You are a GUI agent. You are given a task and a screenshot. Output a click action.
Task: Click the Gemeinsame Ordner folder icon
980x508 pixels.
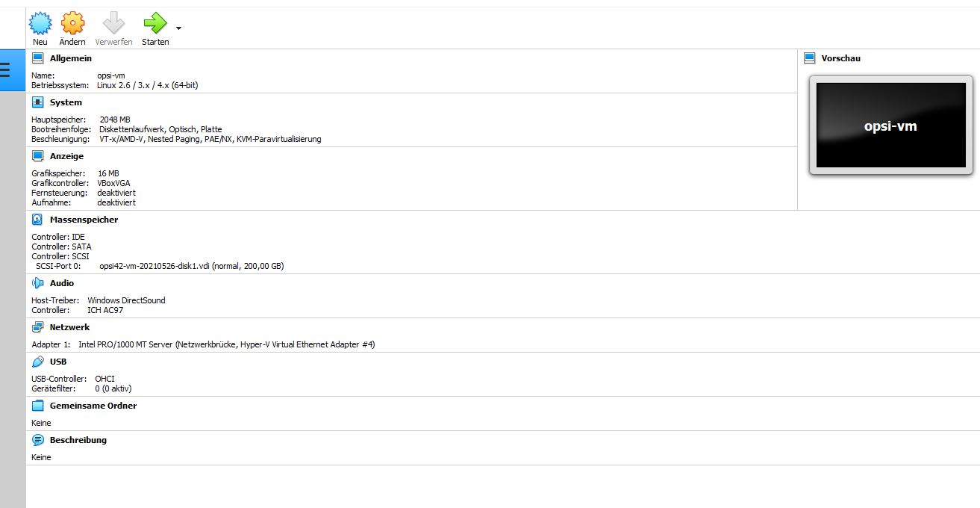tap(38, 406)
